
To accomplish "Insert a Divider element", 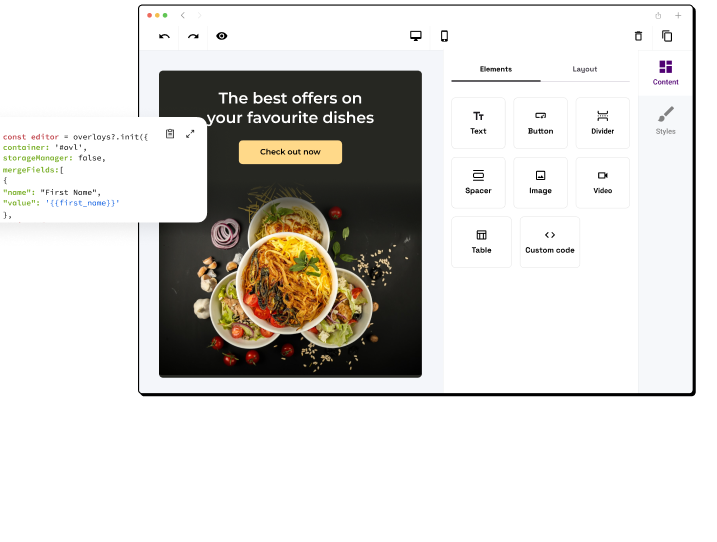I will click(x=602, y=123).
